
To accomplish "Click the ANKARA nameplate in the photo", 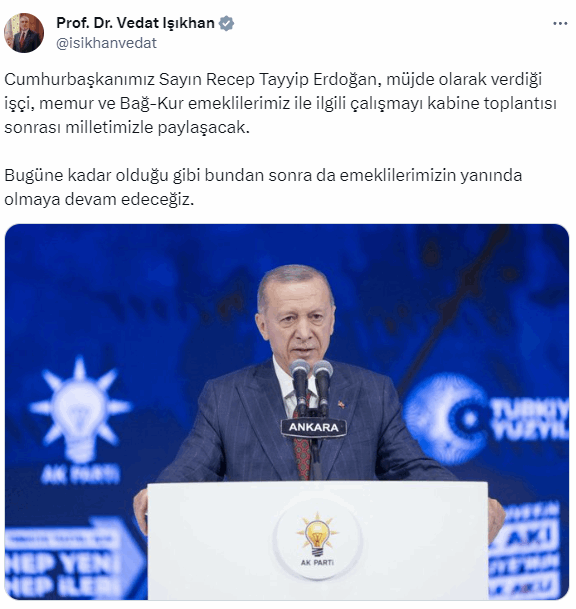I will (313, 428).
